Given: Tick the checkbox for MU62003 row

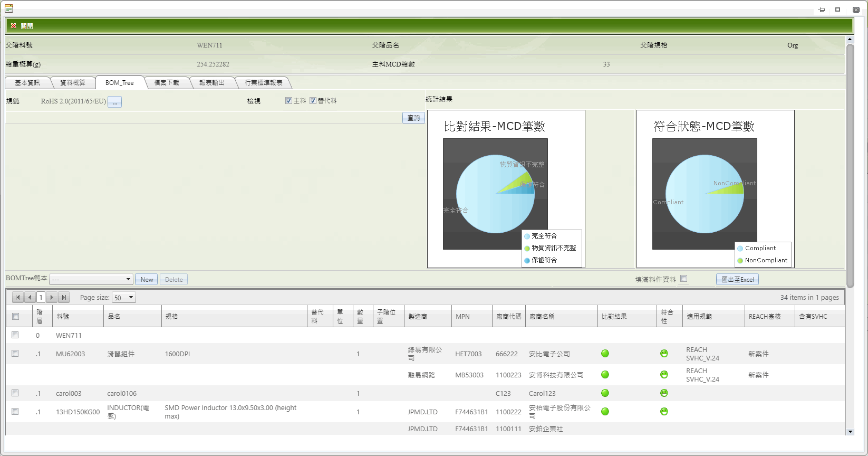Looking at the screenshot, I should coord(15,354).
